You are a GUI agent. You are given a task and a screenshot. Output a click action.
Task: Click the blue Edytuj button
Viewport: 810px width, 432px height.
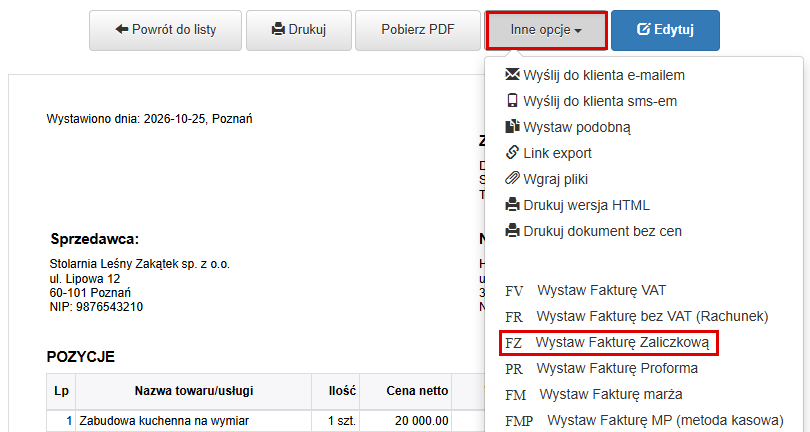(x=665, y=30)
